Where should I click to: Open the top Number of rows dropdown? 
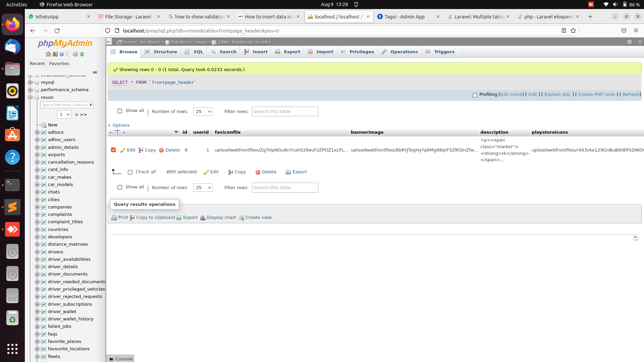[x=203, y=111]
